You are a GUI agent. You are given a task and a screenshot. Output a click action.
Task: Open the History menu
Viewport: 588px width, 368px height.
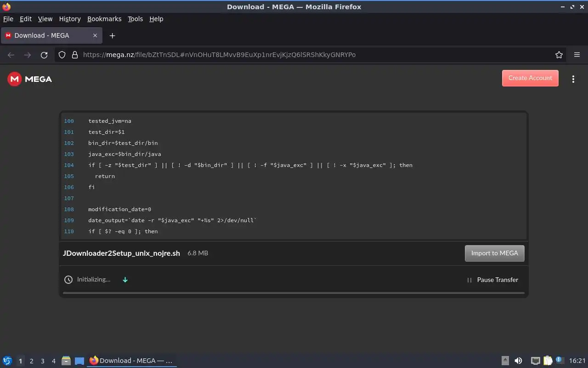tap(70, 19)
